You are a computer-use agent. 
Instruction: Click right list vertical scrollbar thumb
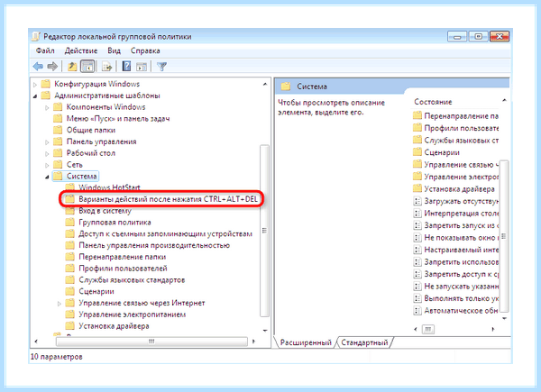(504, 236)
